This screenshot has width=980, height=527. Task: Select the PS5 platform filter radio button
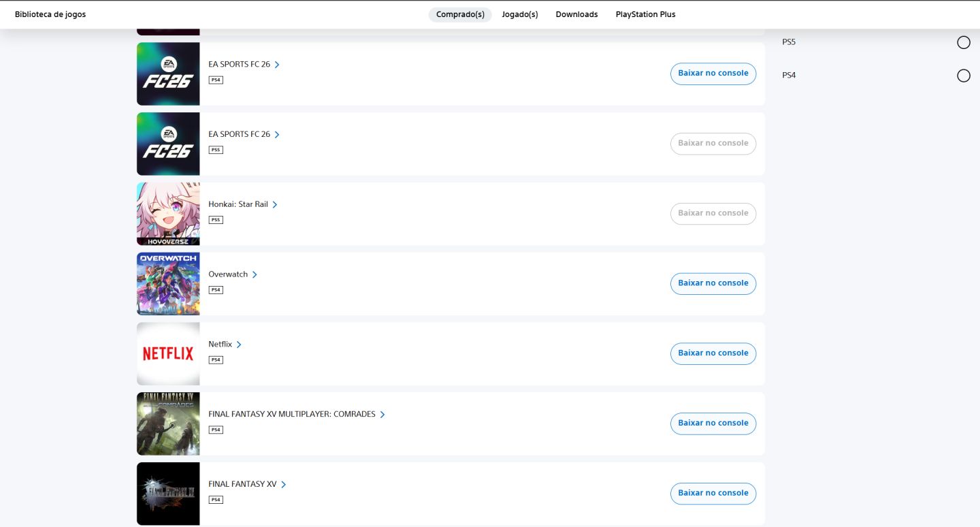tap(964, 42)
